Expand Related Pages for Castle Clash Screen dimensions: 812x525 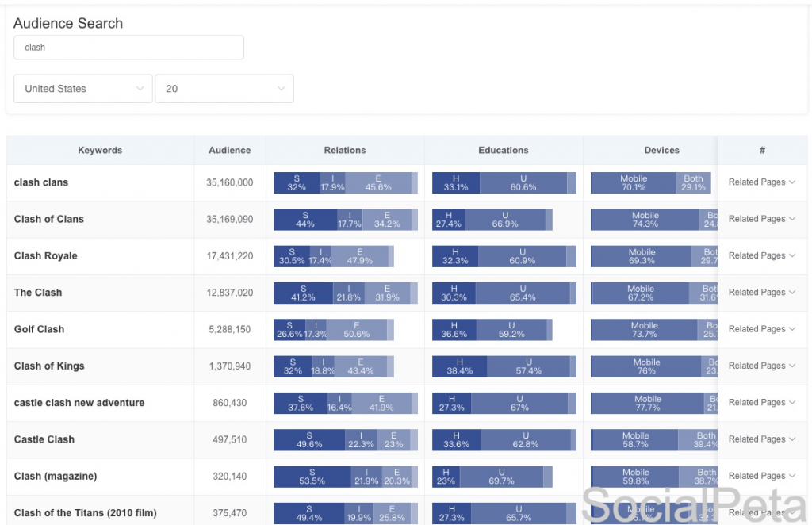click(x=761, y=439)
